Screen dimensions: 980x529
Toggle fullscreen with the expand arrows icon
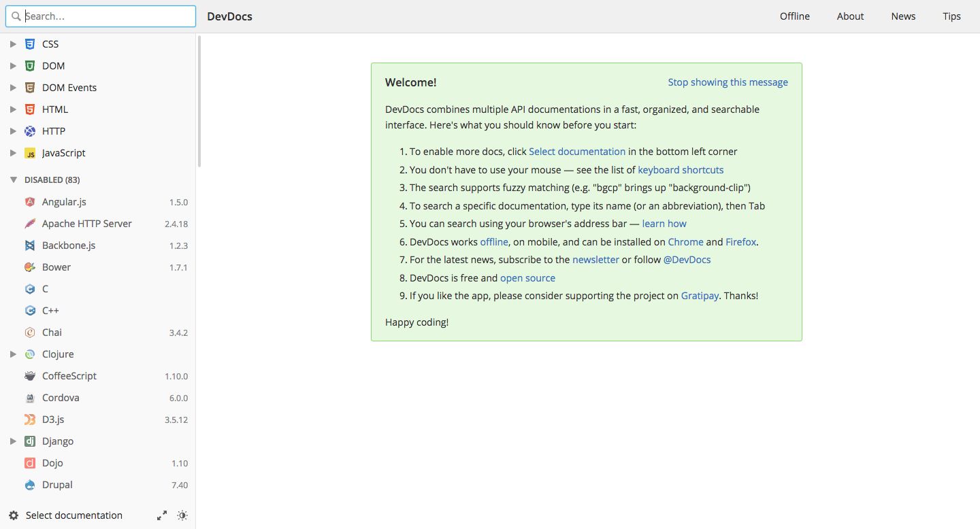pyautogui.click(x=161, y=515)
